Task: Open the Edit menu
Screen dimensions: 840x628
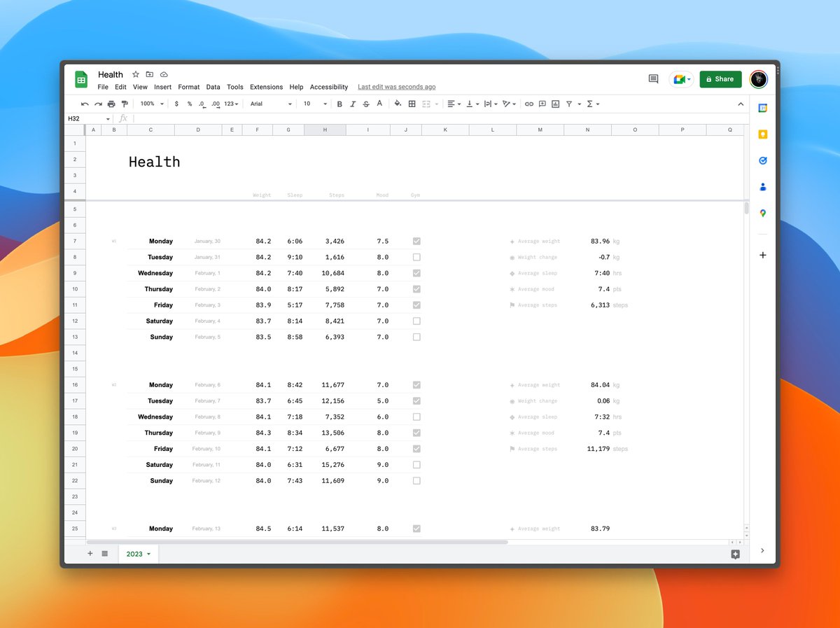Action: click(120, 87)
